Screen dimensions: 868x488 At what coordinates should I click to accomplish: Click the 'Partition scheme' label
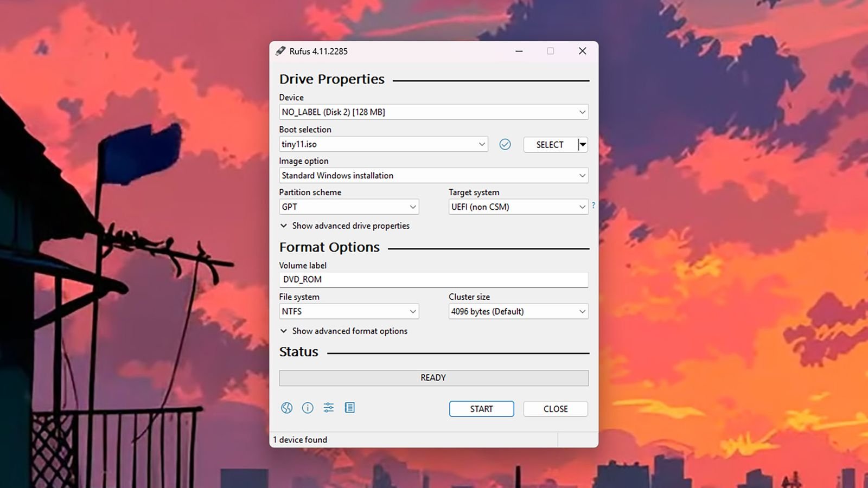(x=310, y=192)
